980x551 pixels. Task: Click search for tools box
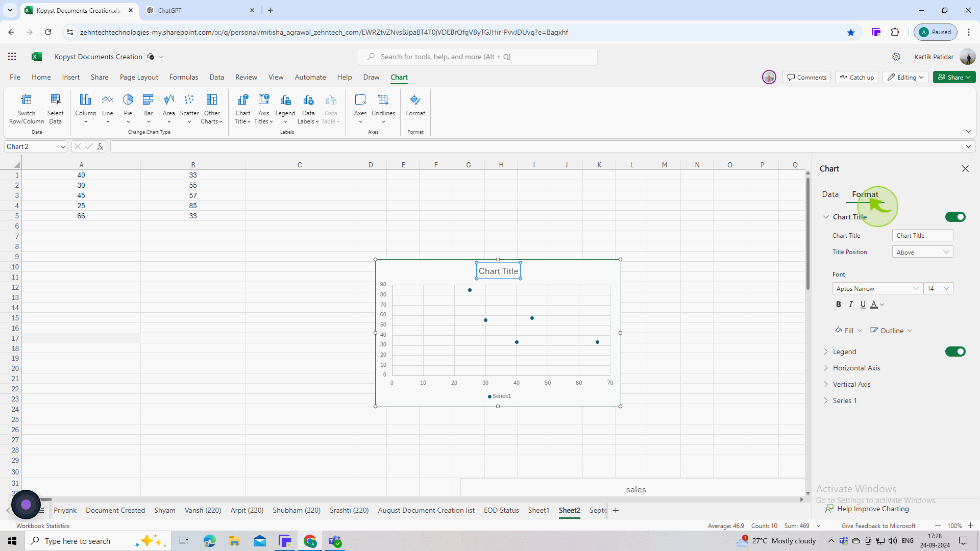coord(478,57)
